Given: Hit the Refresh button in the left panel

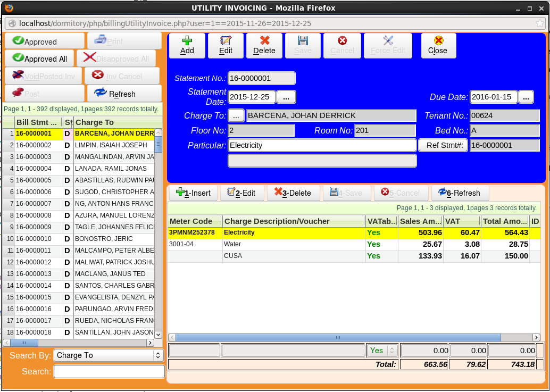Looking at the screenshot, I should click(123, 94).
